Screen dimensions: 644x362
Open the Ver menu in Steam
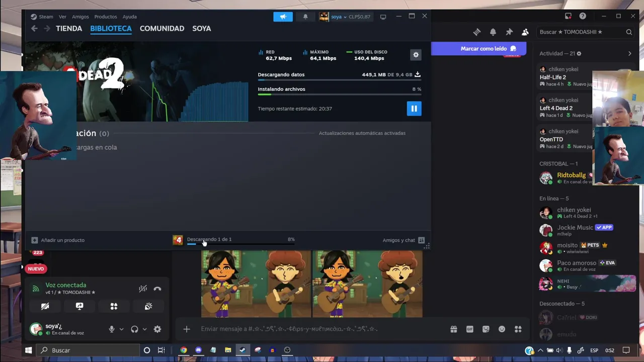(x=62, y=17)
